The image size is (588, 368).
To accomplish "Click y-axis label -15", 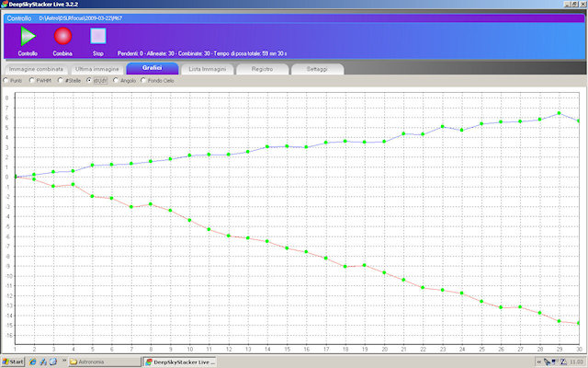I will tap(8, 325).
